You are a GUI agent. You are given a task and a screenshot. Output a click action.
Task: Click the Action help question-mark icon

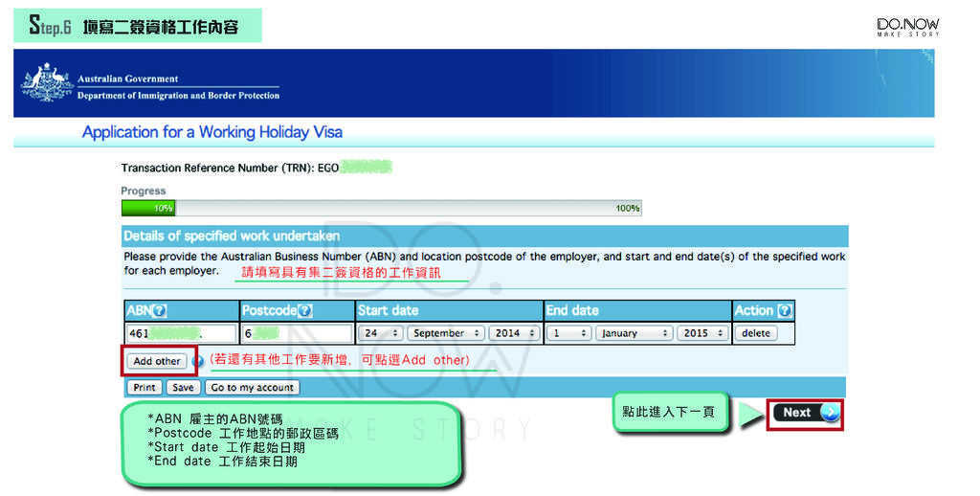[x=785, y=311]
